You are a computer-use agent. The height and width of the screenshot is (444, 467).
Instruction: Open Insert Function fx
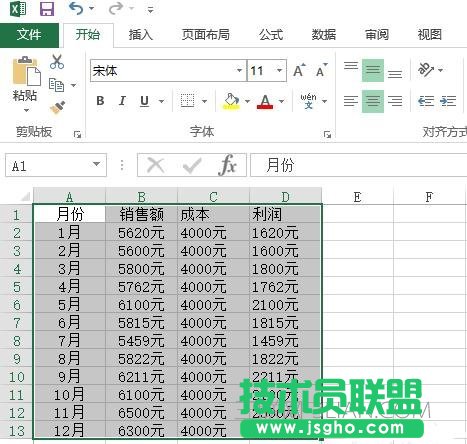click(x=228, y=164)
